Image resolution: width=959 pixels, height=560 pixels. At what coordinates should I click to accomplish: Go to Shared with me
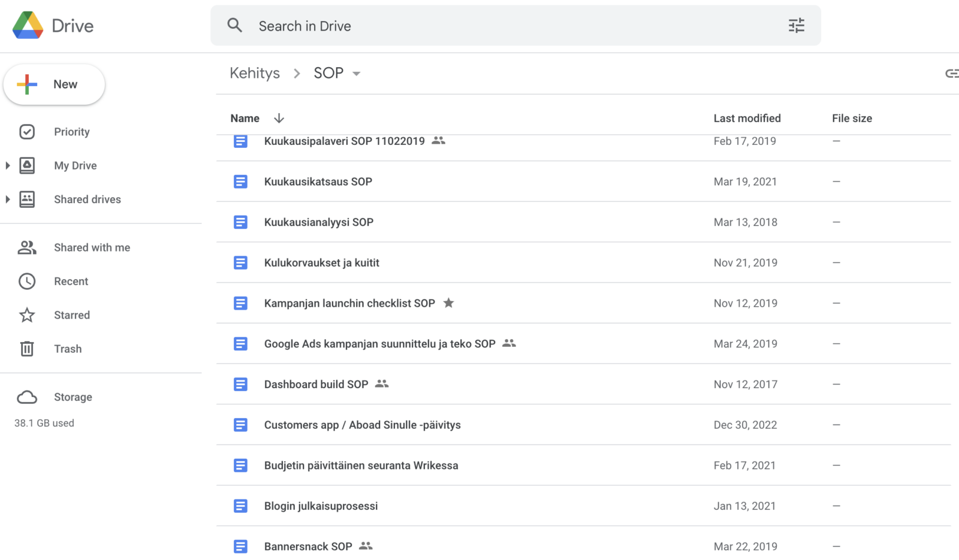(x=92, y=247)
